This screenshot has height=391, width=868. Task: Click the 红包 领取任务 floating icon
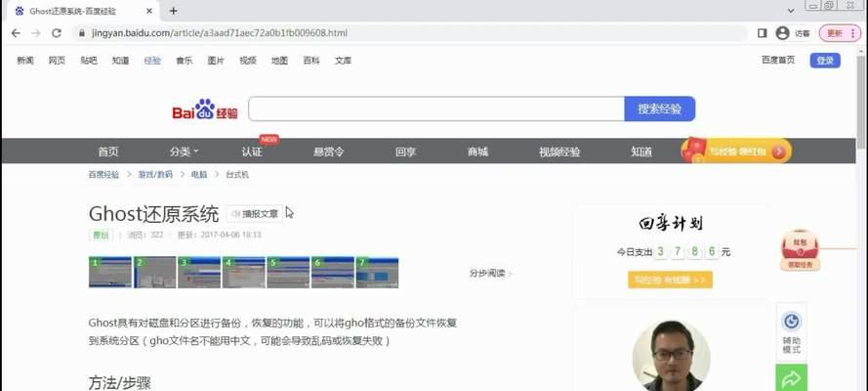tap(801, 250)
